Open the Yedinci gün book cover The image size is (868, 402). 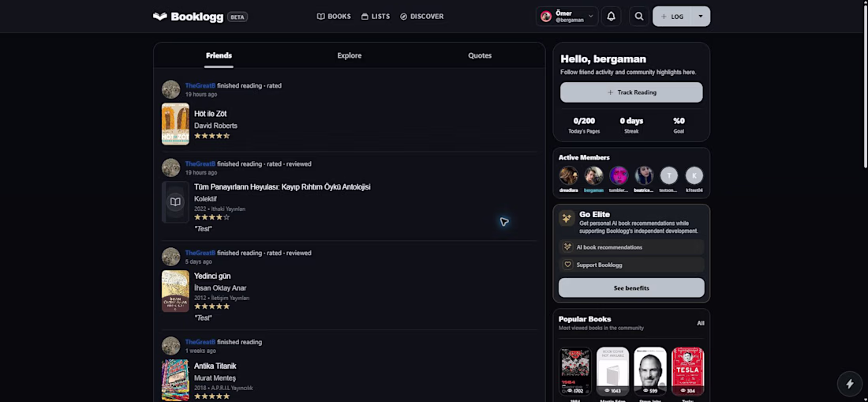pyautogui.click(x=175, y=291)
